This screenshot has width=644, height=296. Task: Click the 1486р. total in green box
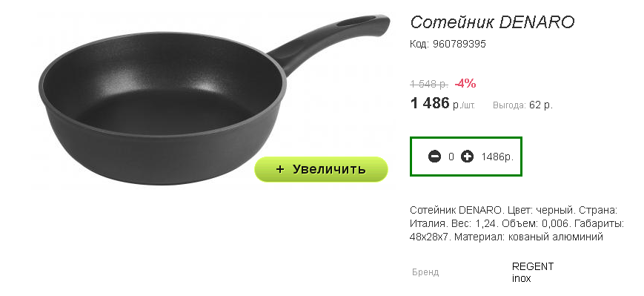(x=497, y=157)
